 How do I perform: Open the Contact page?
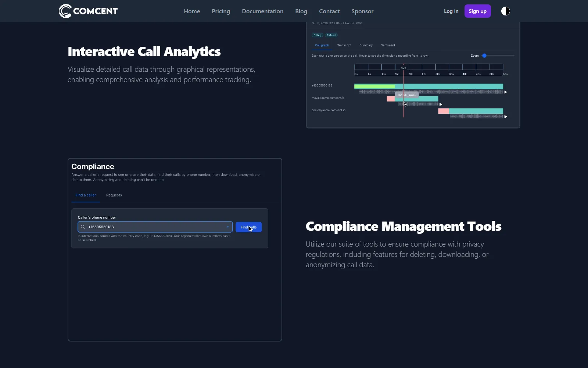click(x=329, y=11)
